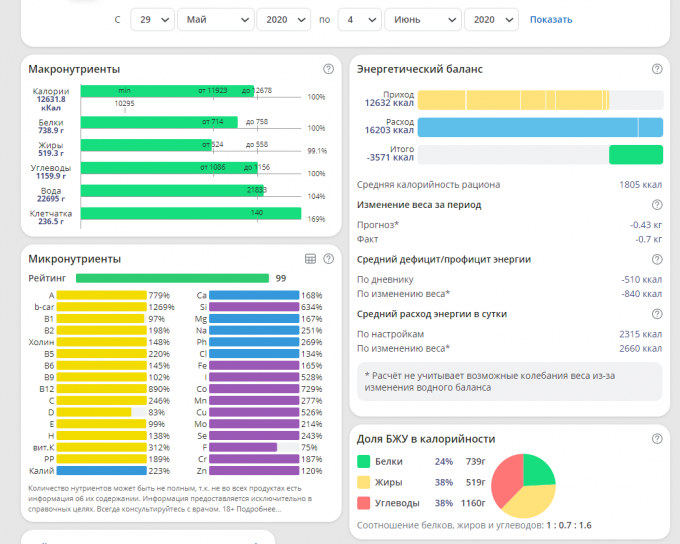Image resolution: width=680 pixels, height=544 pixels.
Task: Open help for Средний дефицит/профицит энергии
Action: 657,260
